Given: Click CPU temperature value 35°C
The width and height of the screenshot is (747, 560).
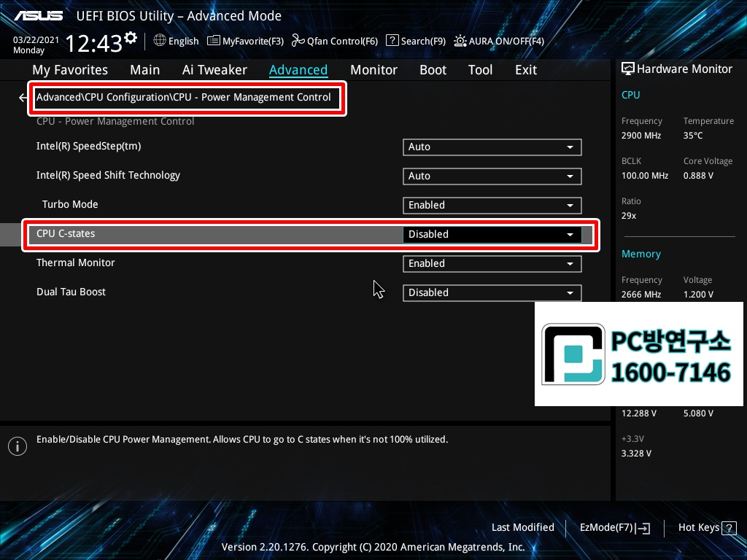Looking at the screenshot, I should (693, 136).
